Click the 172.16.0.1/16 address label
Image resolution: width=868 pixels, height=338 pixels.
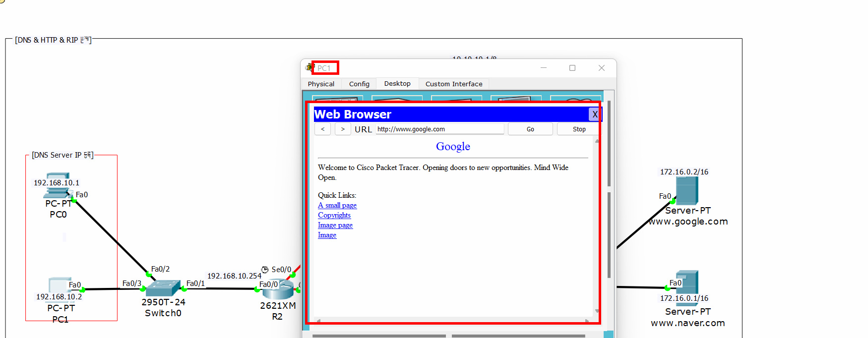[x=684, y=298]
